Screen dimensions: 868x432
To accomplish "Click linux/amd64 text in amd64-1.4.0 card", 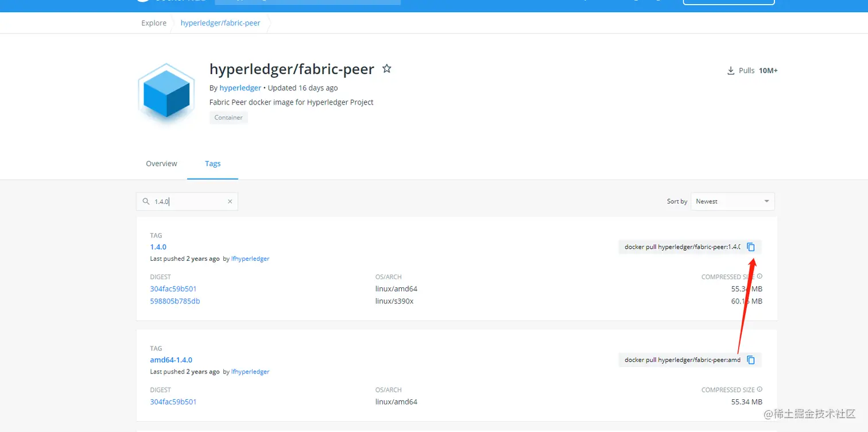I will pyautogui.click(x=396, y=402).
